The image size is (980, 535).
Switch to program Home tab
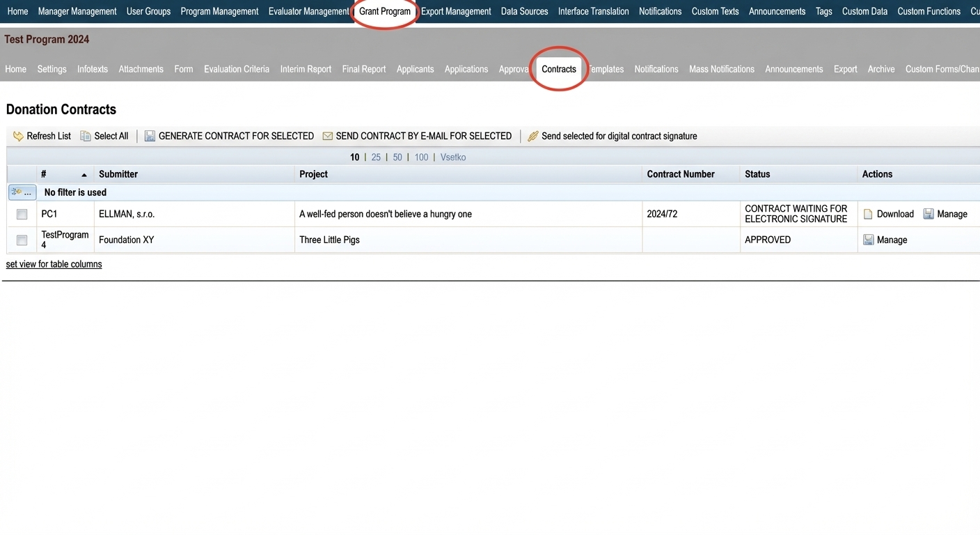click(15, 69)
